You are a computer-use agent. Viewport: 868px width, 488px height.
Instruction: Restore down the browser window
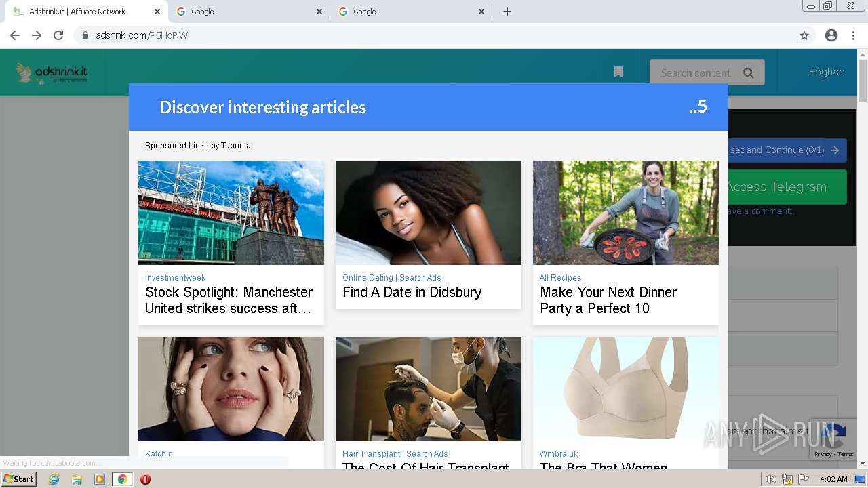[827, 6]
